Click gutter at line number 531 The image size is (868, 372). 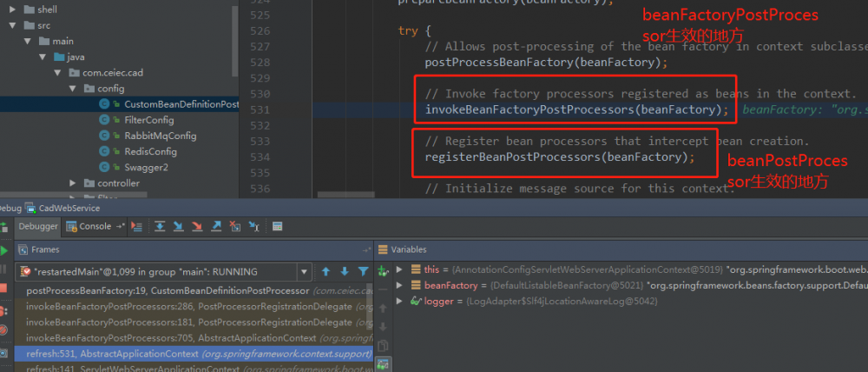click(x=260, y=110)
